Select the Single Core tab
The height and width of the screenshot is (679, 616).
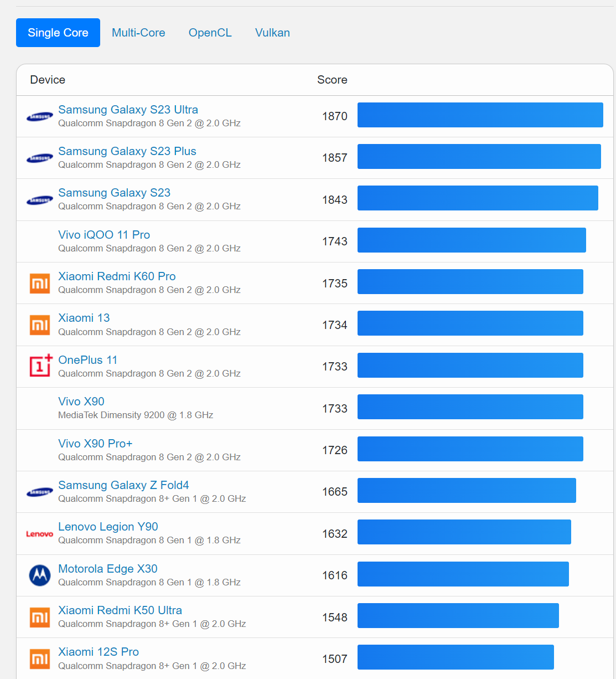click(58, 33)
